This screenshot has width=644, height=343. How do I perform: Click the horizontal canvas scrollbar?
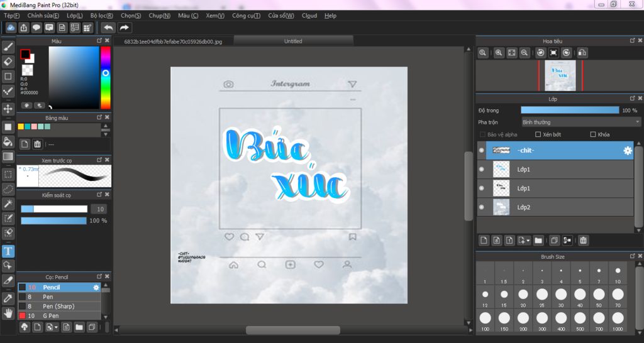point(293,330)
